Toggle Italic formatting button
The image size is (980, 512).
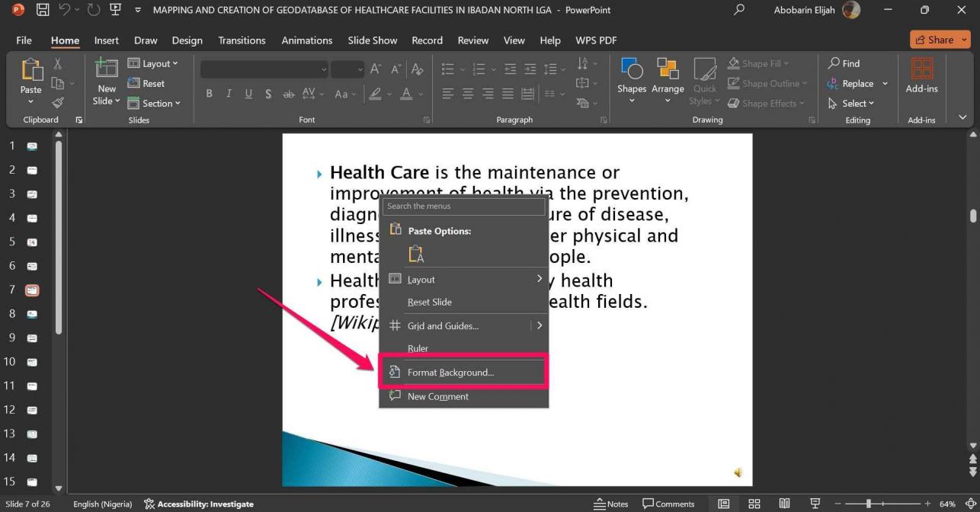(x=229, y=94)
